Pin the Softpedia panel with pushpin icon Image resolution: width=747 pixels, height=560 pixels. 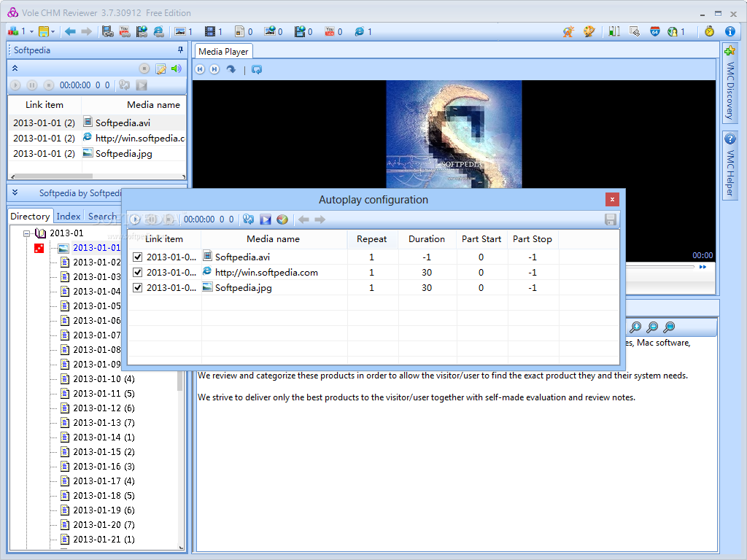point(180,50)
